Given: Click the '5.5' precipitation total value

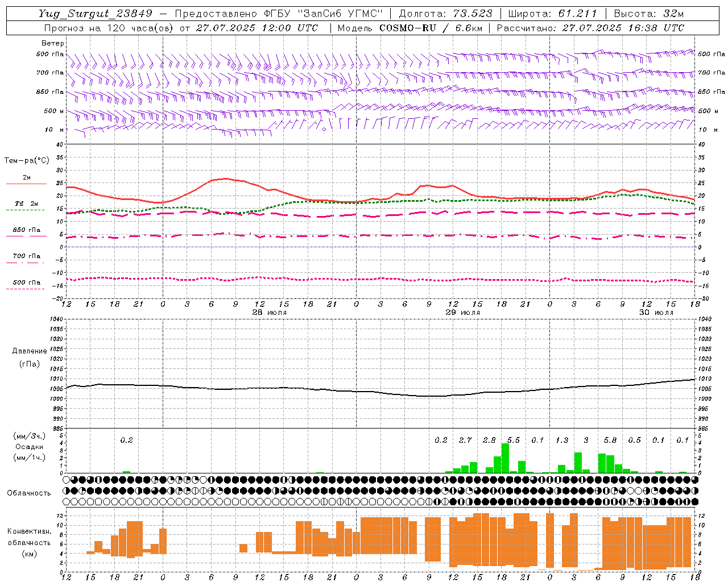Looking at the screenshot, I should (514, 440).
